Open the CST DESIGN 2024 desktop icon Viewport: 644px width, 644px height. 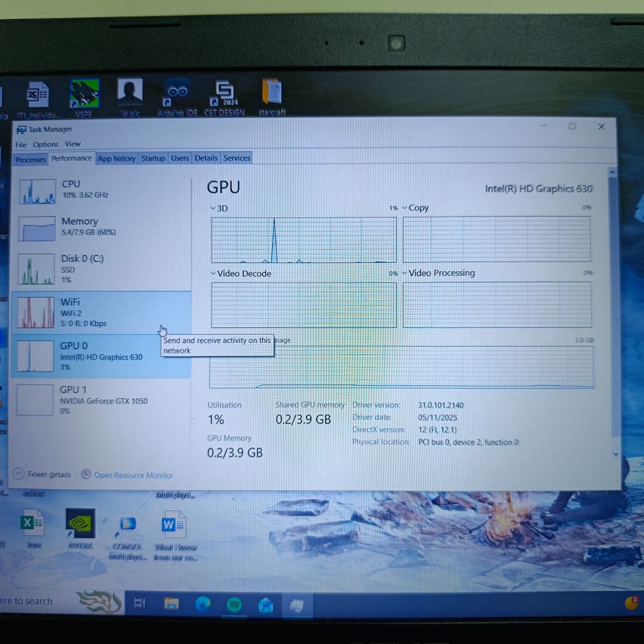[x=224, y=98]
